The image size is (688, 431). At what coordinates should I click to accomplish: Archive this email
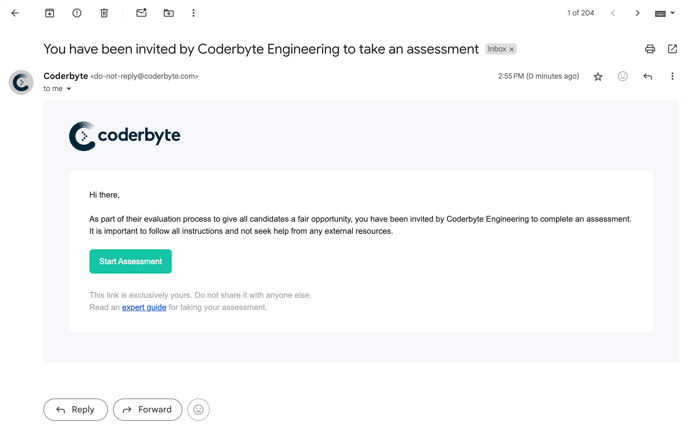(x=49, y=13)
